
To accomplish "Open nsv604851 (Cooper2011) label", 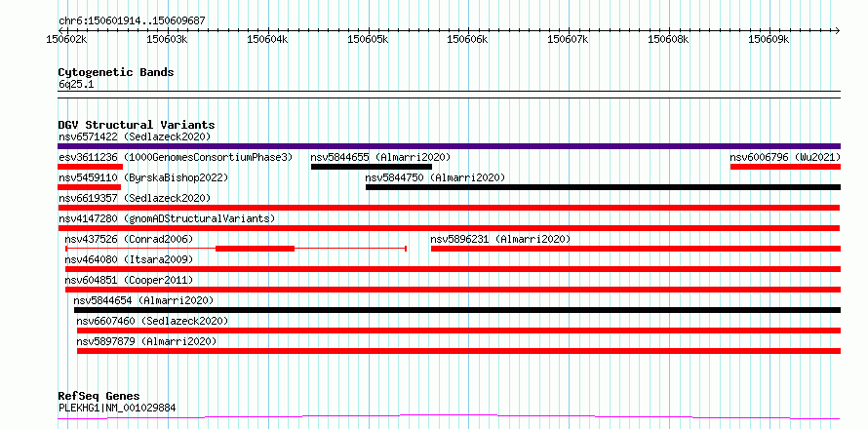I will [x=129, y=280].
